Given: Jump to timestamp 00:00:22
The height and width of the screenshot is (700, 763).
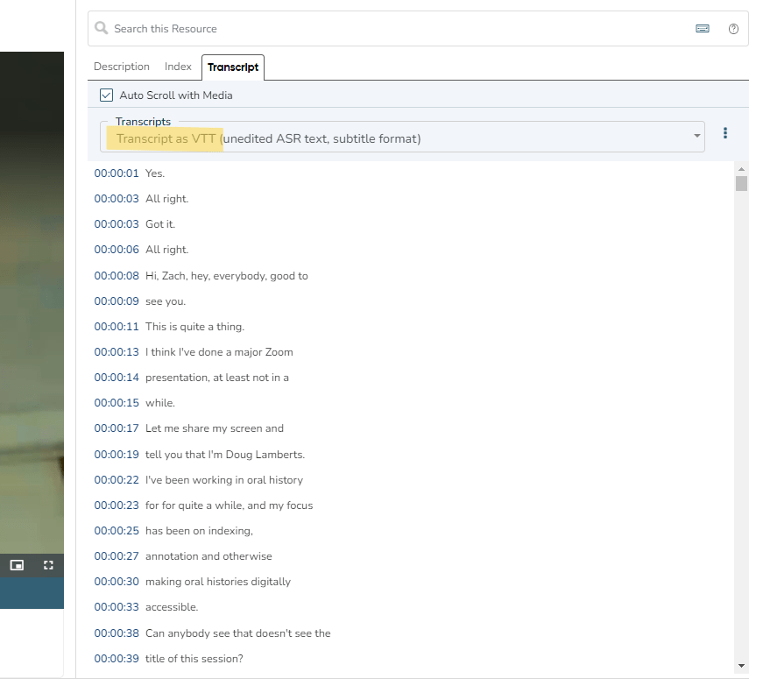Looking at the screenshot, I should [117, 480].
